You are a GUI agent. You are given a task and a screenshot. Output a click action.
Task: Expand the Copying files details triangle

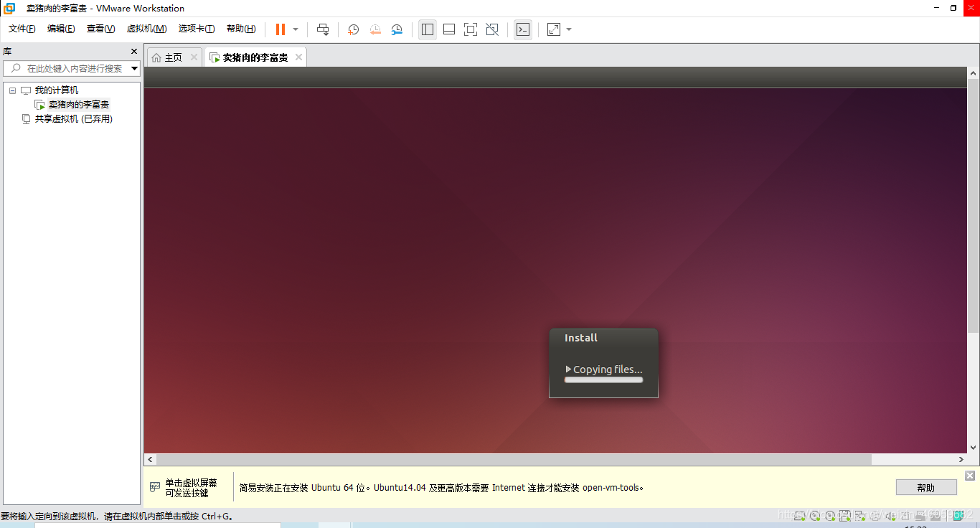(x=568, y=369)
